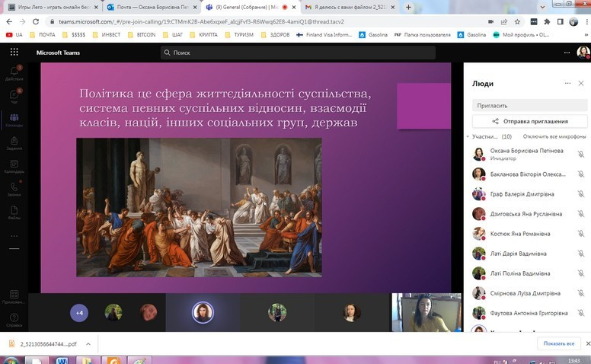Open the Calls (Звонки) sidebar icon

pyautogui.click(x=14, y=189)
